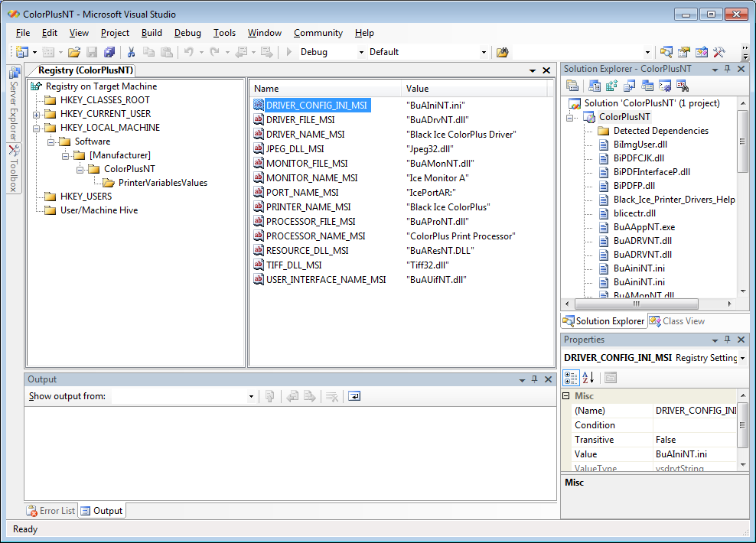This screenshot has height=543, width=756.
Task: Select BuAAppNT.exe in Solution Explorer
Action: (x=644, y=227)
